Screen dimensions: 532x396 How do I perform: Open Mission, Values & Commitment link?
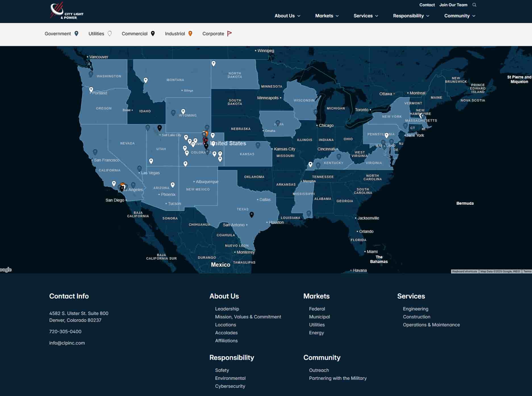coord(248,317)
